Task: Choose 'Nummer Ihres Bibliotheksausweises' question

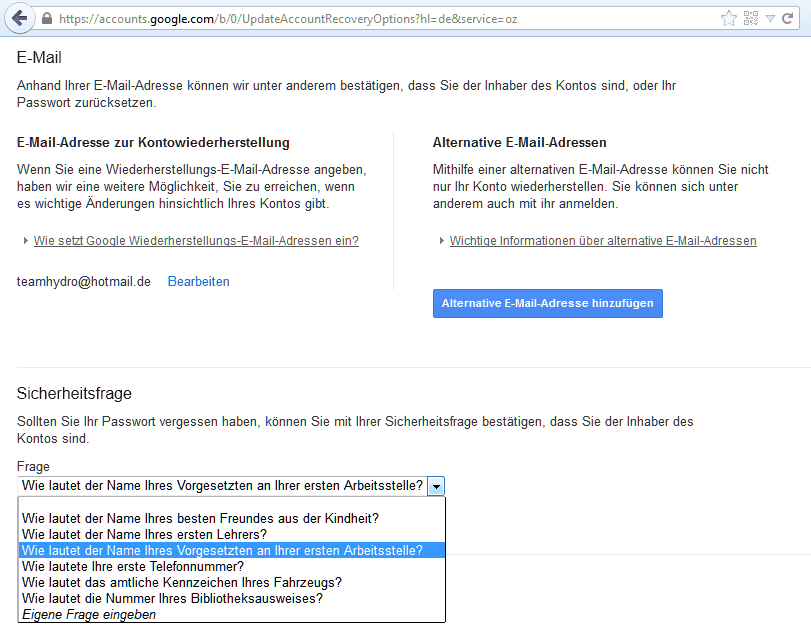Action: (x=232, y=598)
